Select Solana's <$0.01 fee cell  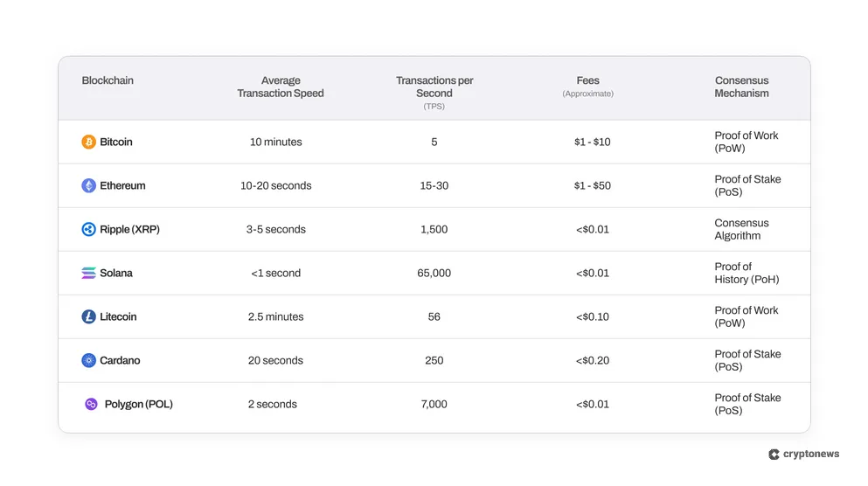[593, 273]
